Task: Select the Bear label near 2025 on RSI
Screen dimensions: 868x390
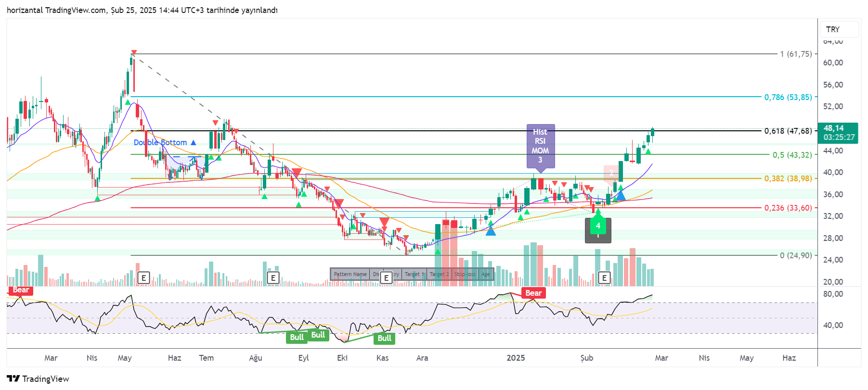Action: pyautogui.click(x=533, y=293)
